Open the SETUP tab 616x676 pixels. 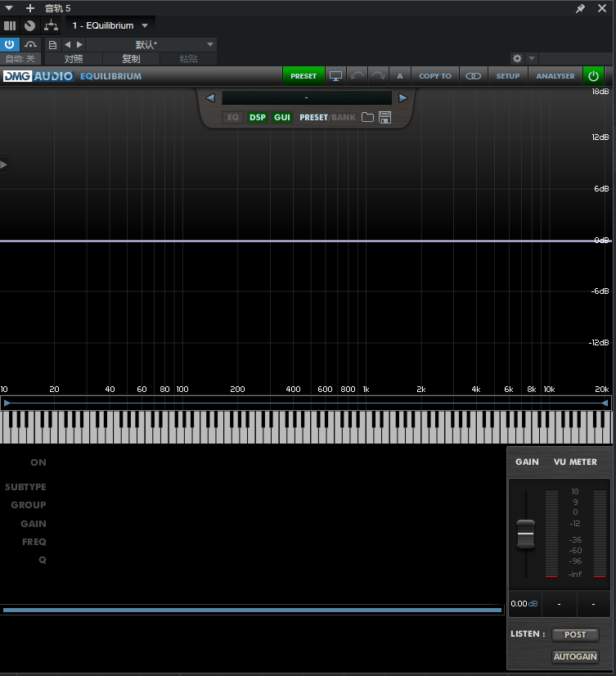click(508, 76)
